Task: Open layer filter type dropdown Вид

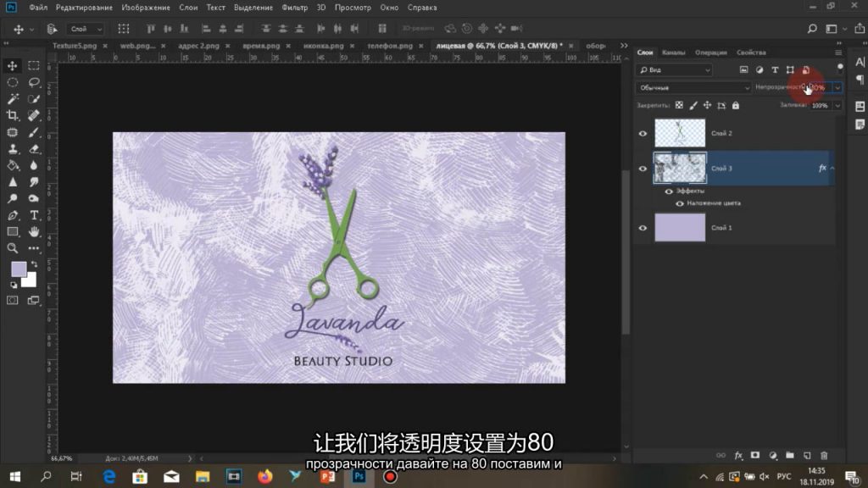Action: (x=674, y=69)
